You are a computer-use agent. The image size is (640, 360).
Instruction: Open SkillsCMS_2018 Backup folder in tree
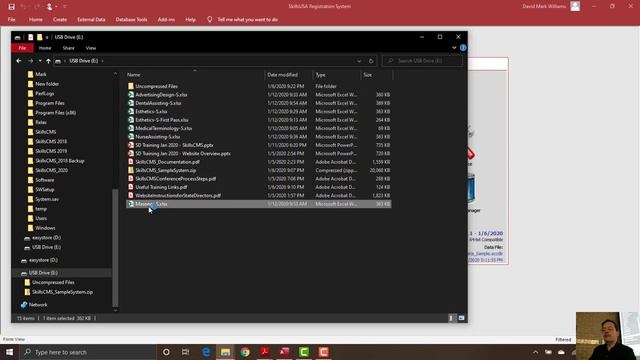[x=60, y=161]
